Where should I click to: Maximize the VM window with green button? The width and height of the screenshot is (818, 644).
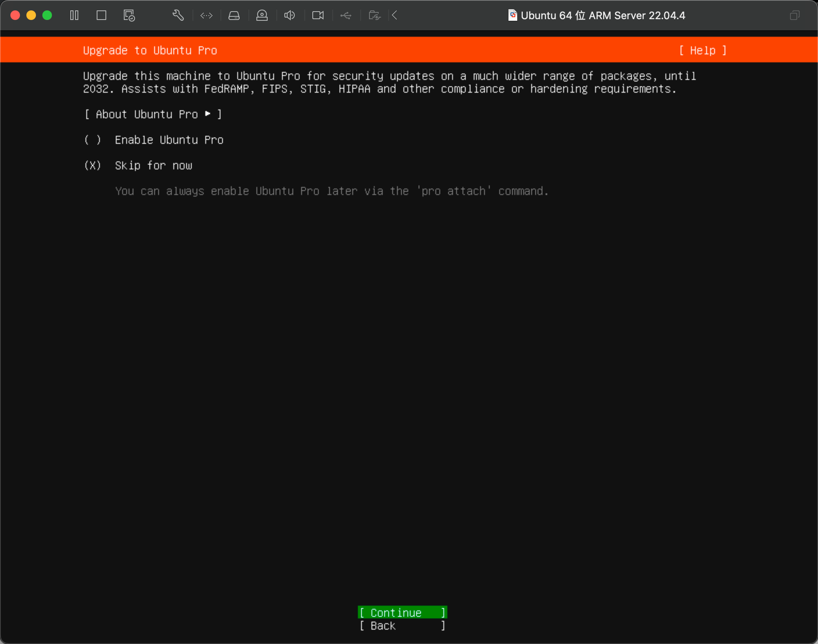[x=47, y=16]
